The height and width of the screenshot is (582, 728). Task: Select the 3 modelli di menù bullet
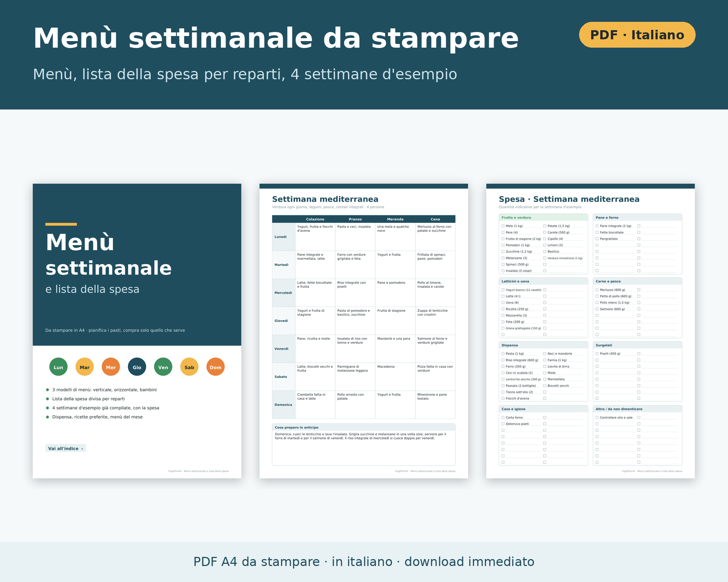104,390
